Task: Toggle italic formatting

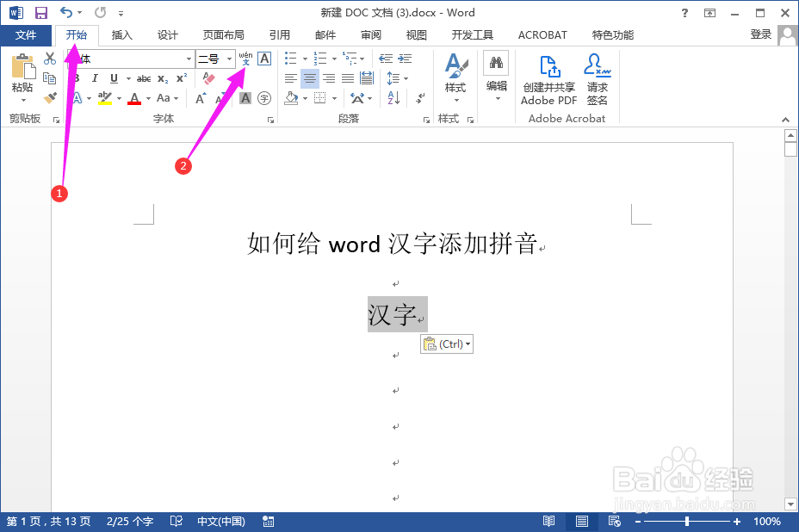Action: (x=95, y=78)
